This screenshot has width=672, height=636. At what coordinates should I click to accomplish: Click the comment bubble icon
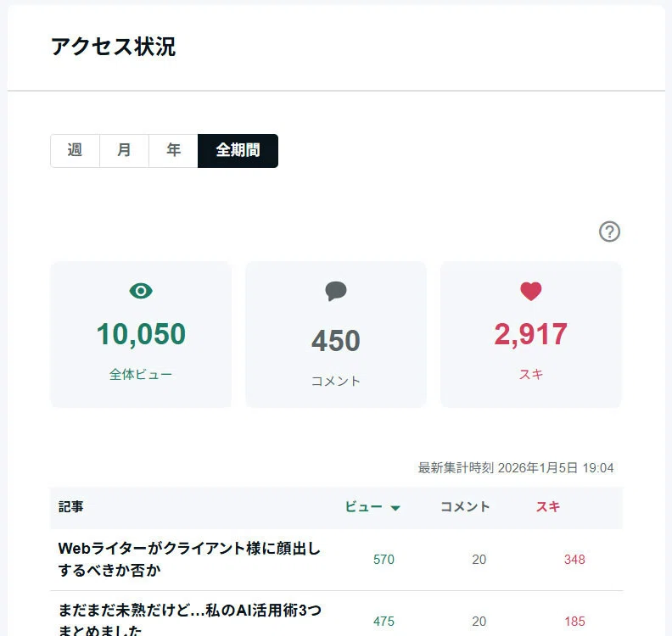click(x=336, y=291)
